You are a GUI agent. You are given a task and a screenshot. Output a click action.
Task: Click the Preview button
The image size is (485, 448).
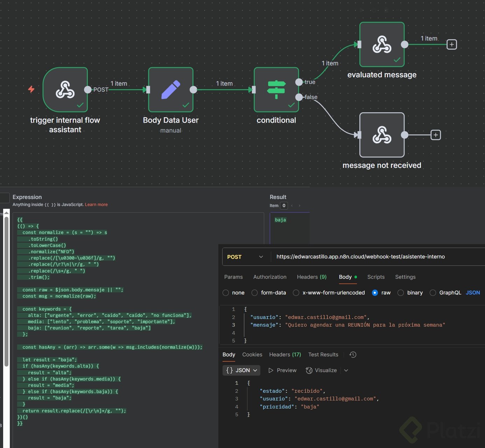click(282, 370)
